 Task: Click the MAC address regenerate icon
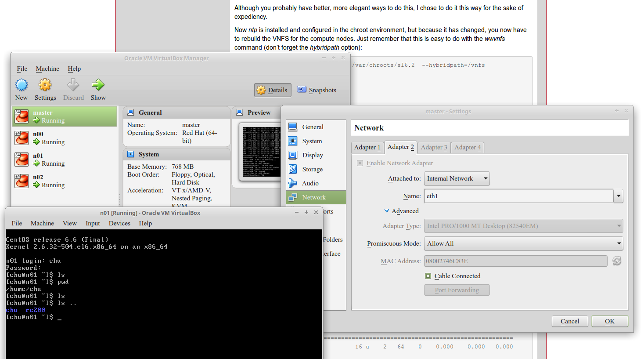617,261
